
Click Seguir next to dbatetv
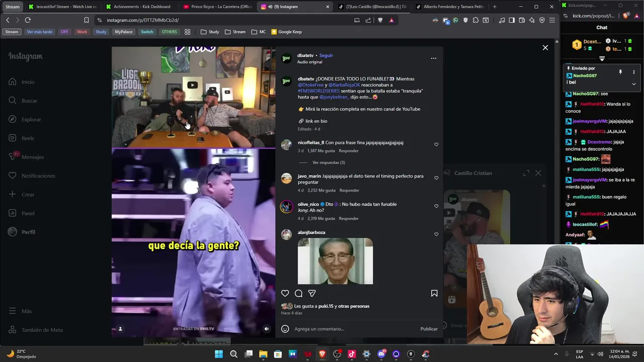point(326,55)
